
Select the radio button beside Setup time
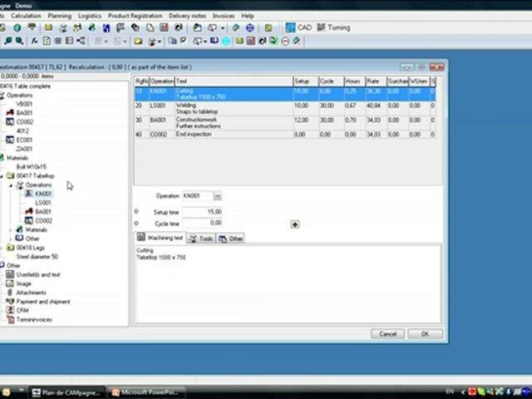(x=136, y=212)
